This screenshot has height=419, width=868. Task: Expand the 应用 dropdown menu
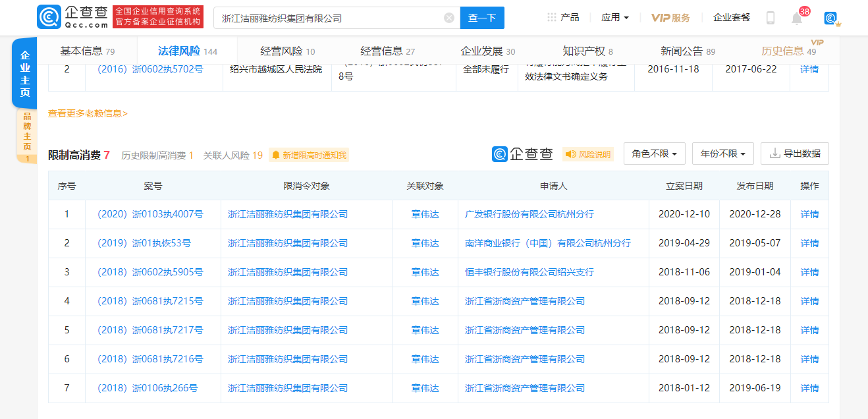click(x=615, y=17)
